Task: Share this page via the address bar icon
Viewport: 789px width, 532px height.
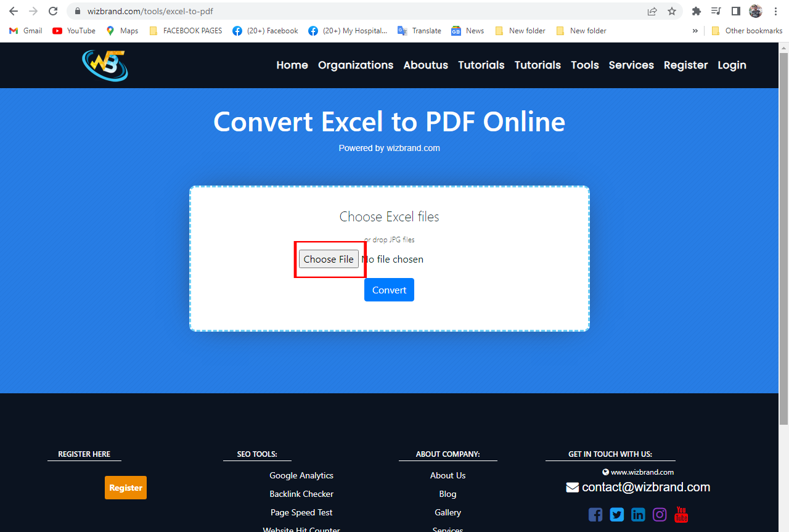Action: (x=652, y=11)
